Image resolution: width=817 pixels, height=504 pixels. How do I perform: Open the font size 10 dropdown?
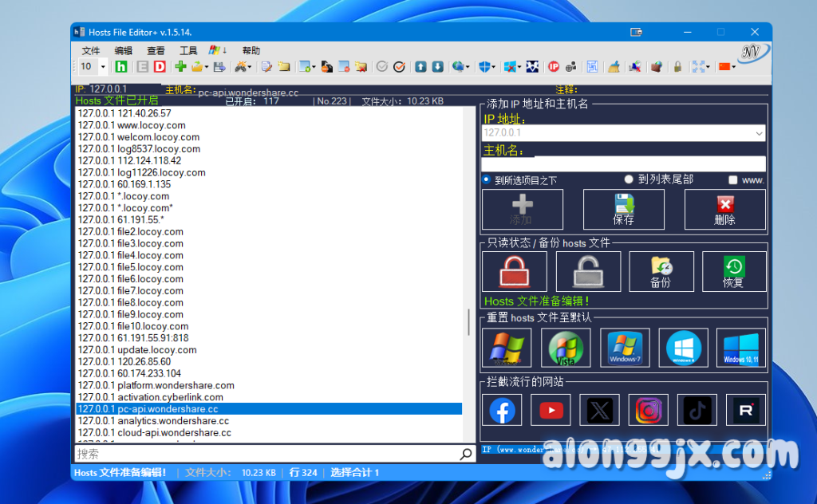tap(104, 67)
